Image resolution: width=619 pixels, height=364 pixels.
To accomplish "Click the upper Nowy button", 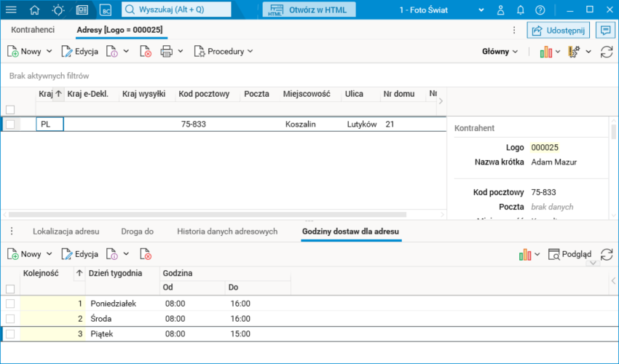I will click(24, 51).
